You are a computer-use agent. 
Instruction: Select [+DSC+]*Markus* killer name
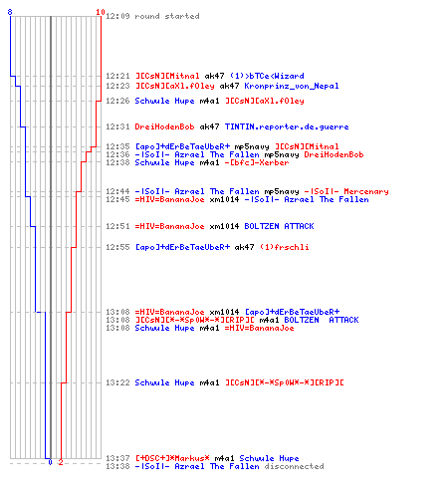172,458
